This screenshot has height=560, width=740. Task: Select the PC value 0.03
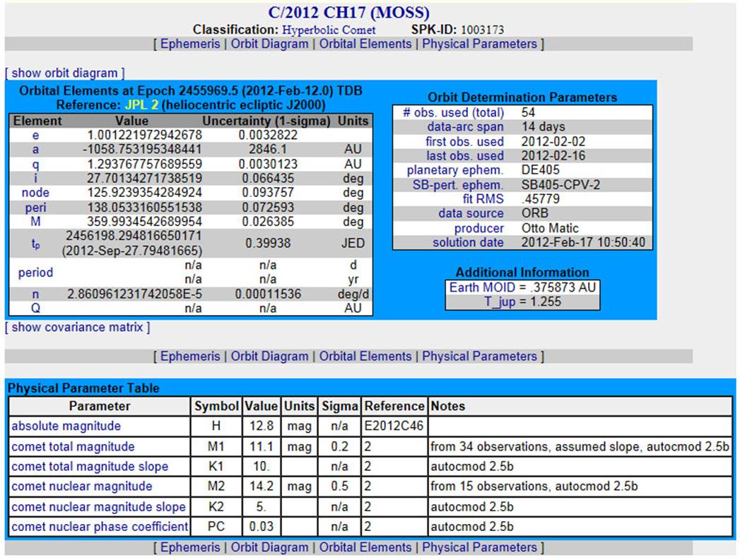pos(261,527)
